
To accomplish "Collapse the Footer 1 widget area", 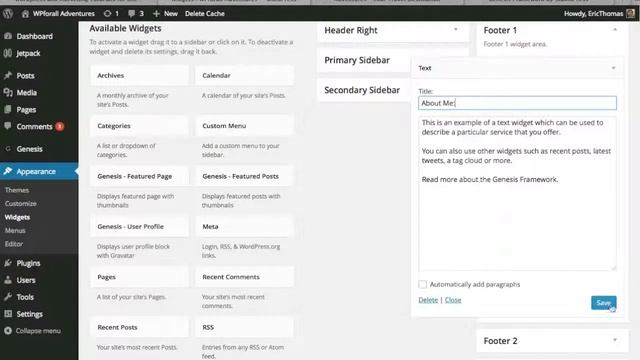I will click(615, 30).
